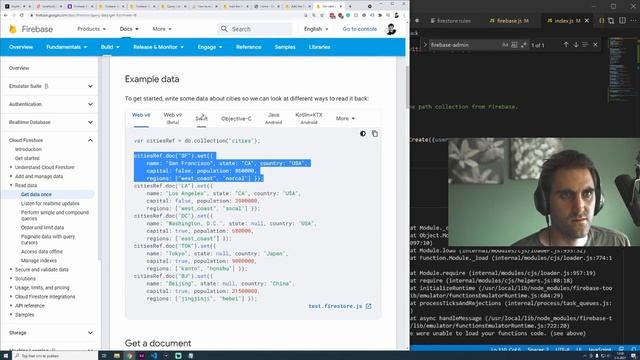
Task: Click the Firebase docs search field
Action: 255,29
